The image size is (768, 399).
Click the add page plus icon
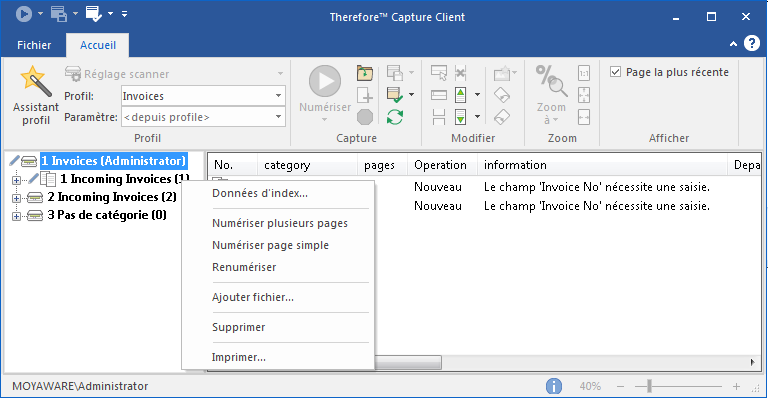tap(365, 95)
